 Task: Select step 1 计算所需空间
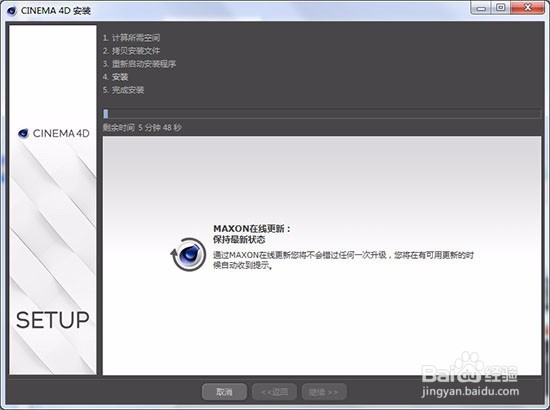click(132, 38)
